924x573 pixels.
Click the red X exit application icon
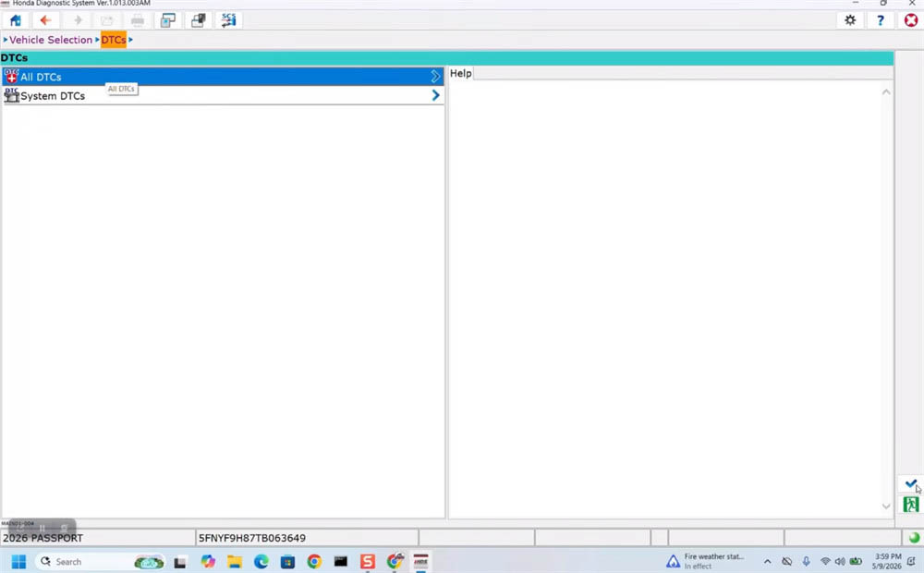point(911,20)
